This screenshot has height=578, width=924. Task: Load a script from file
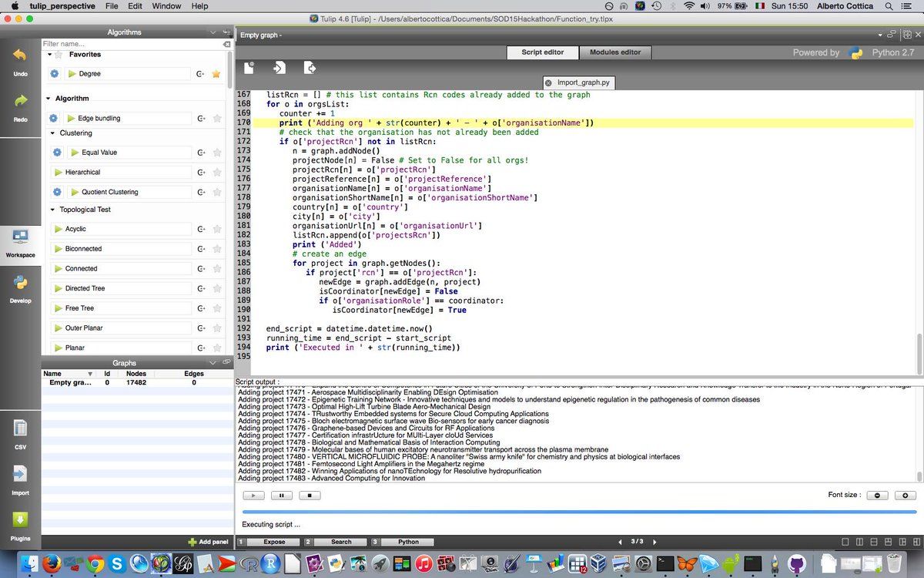[279, 68]
